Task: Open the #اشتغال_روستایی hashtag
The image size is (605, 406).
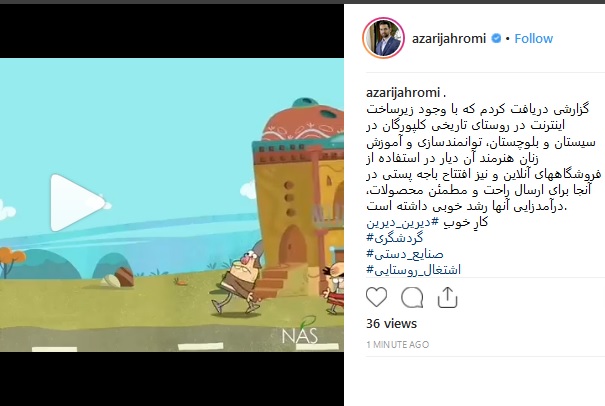Action: point(413,270)
